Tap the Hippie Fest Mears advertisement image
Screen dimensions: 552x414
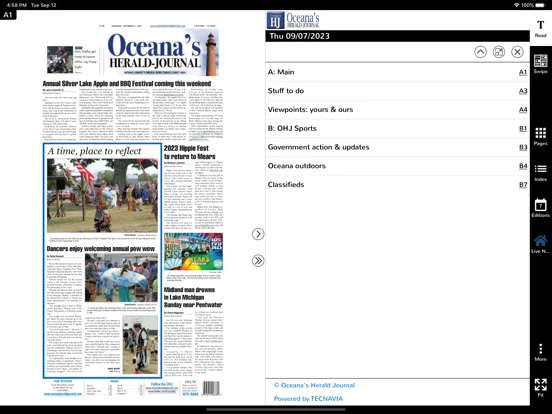pos(193,251)
